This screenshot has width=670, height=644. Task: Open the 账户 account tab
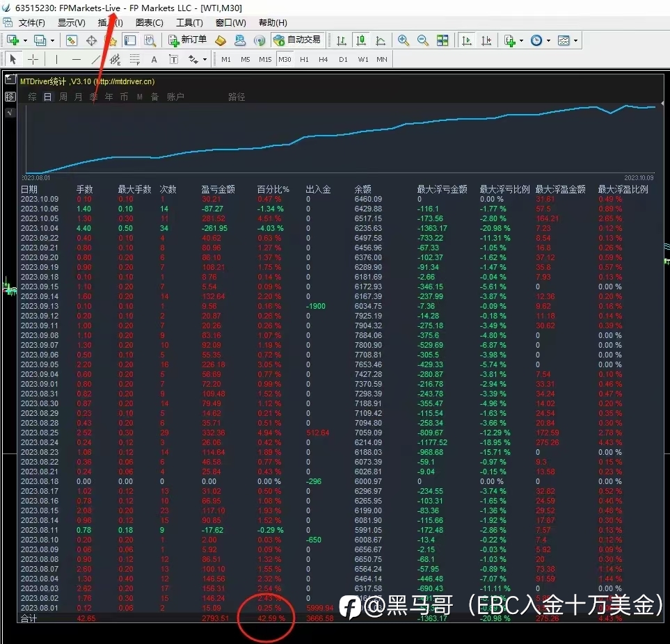[175, 97]
